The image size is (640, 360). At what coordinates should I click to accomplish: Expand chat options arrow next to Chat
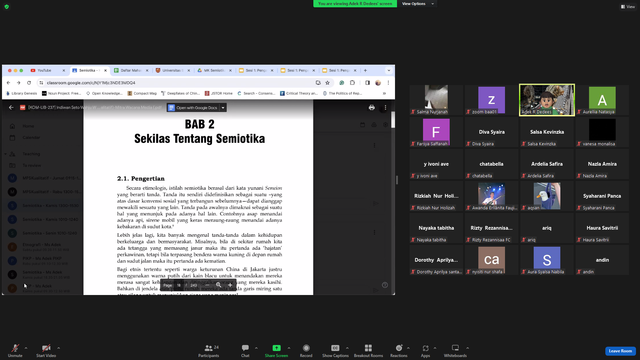click(x=256, y=348)
